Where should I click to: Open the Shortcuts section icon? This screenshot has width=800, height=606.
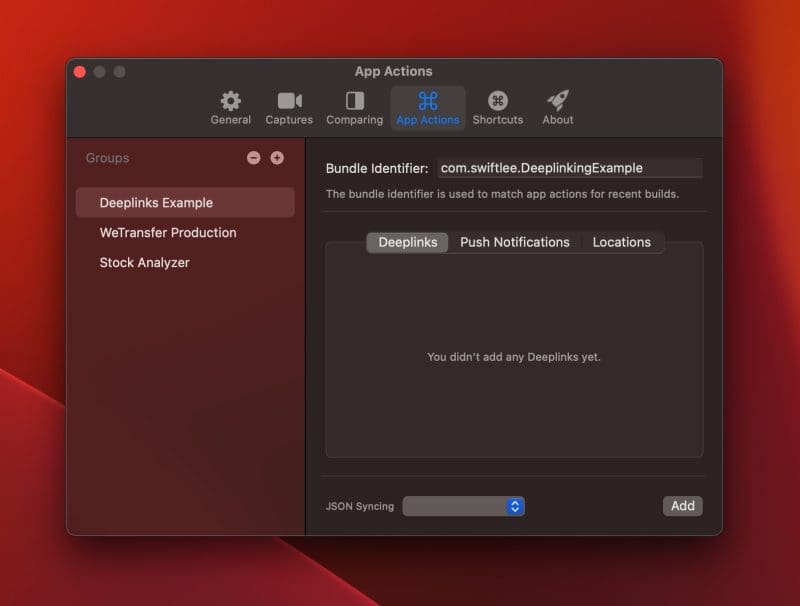tap(497, 101)
